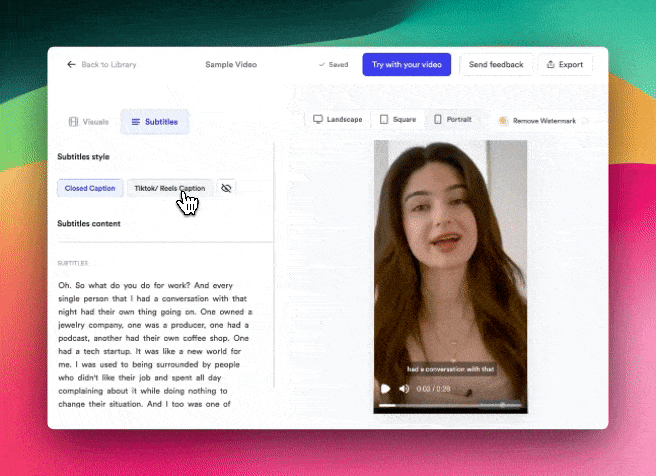
Task: Click the Subtitles style heading
Action: [x=83, y=156]
